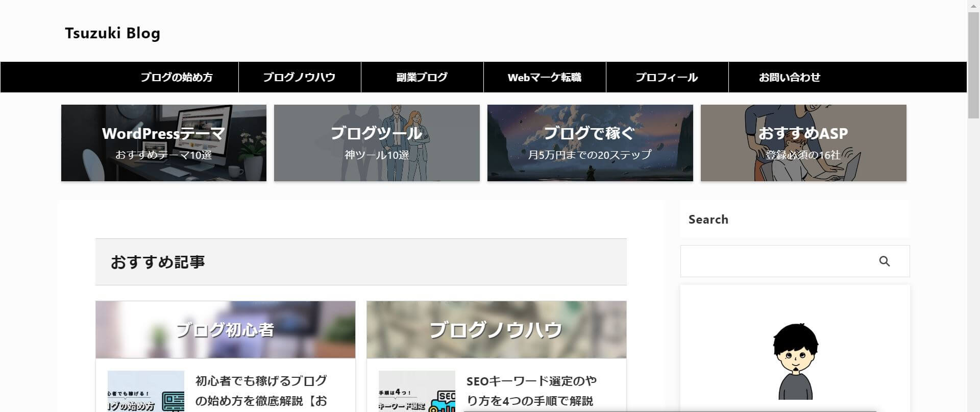Viewport: 980px width, 412px height.
Task: Go to 副業ブログ menu item
Action: point(422,77)
